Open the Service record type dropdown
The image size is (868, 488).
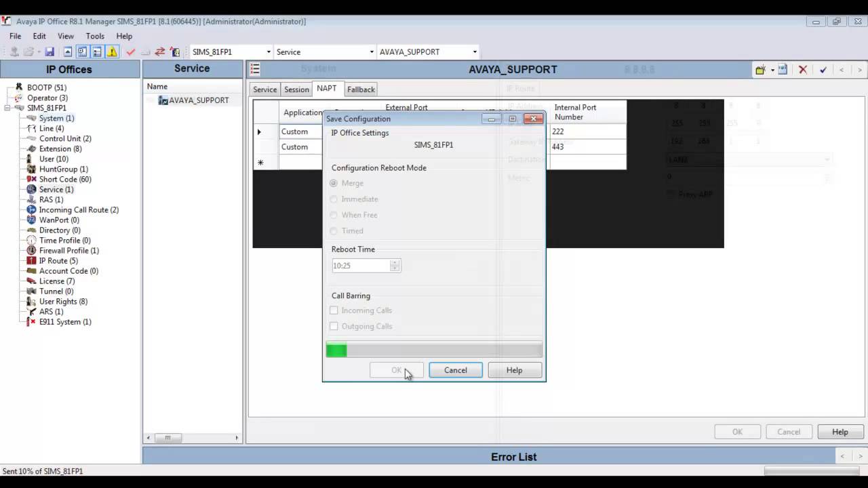[x=372, y=52]
